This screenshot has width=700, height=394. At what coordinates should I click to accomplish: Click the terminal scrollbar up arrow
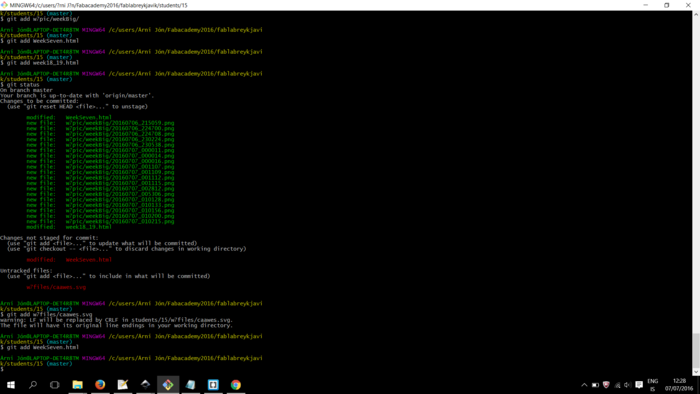point(696,14)
